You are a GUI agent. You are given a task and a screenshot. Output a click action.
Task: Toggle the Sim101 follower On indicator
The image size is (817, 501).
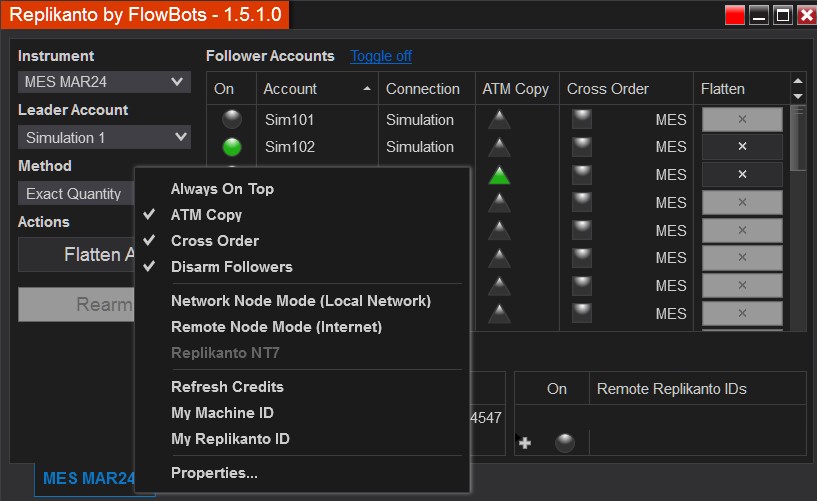(x=231, y=120)
